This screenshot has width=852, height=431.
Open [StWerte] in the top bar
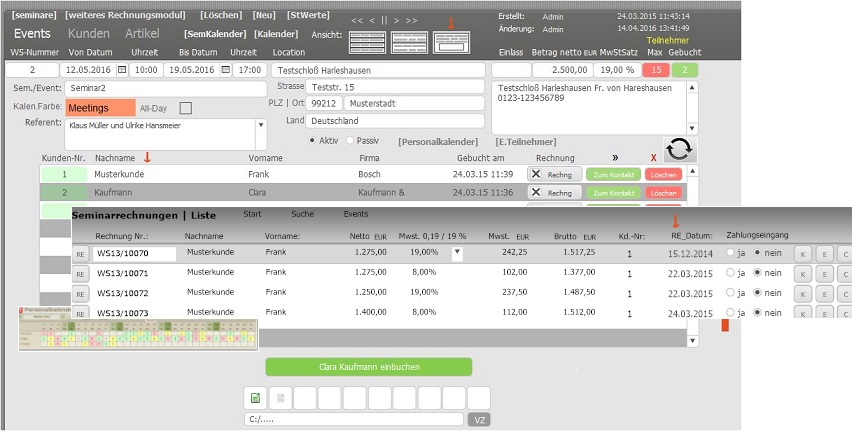[308, 15]
